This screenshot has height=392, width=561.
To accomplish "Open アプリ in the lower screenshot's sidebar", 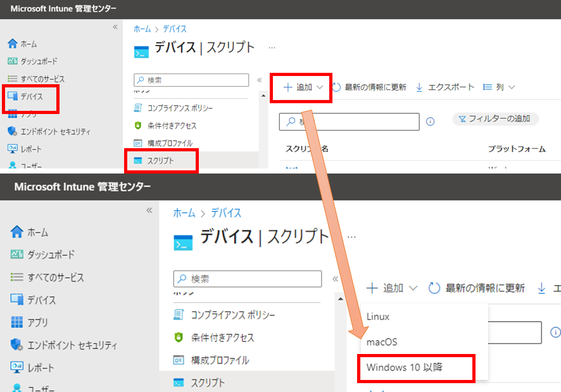I will pyautogui.click(x=29, y=322).
